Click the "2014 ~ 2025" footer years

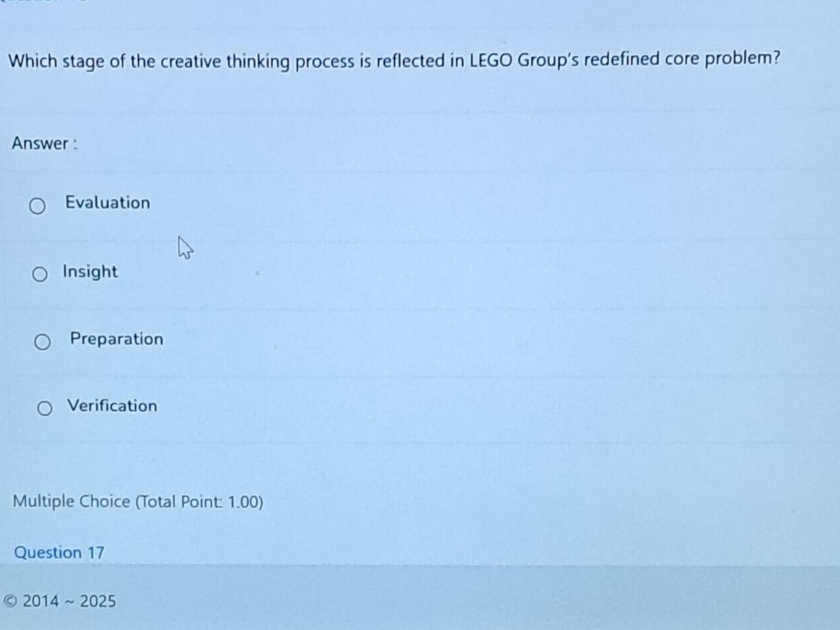pyautogui.click(x=69, y=602)
